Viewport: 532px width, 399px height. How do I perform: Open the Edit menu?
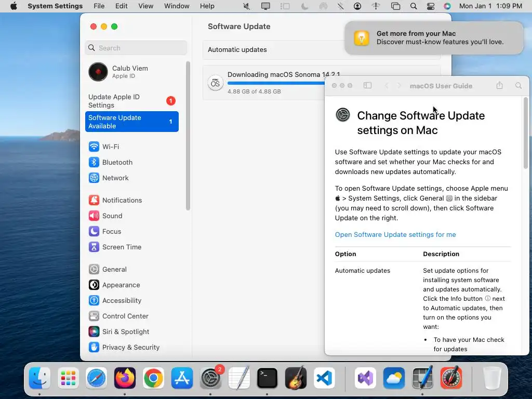122,6
